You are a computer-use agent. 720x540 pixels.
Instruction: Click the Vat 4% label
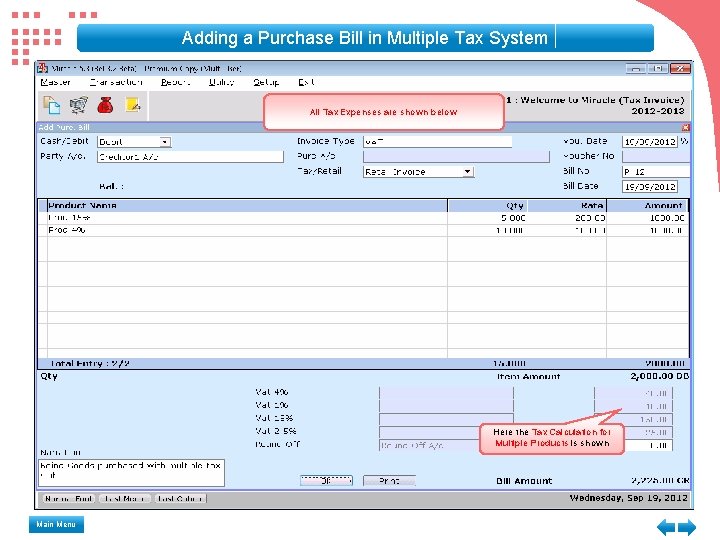271,392
